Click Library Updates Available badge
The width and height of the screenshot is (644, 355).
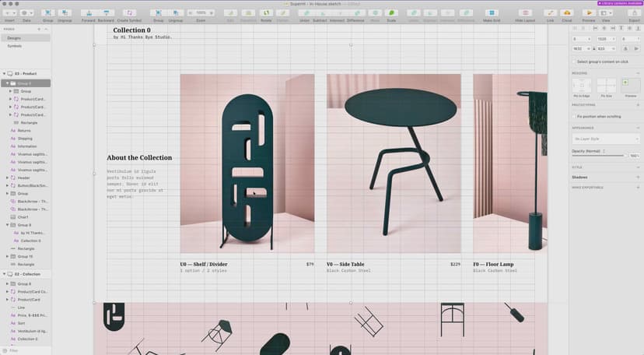619,3
